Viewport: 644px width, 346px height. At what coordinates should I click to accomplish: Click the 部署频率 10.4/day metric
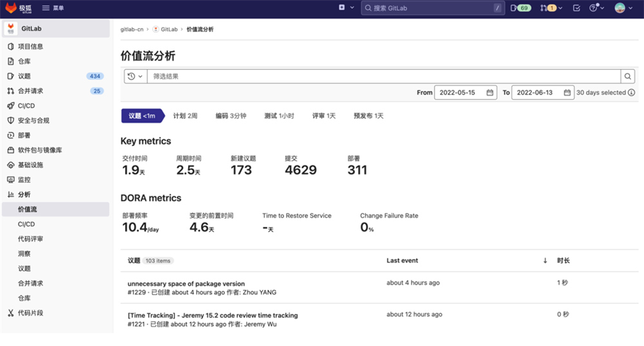(x=140, y=223)
